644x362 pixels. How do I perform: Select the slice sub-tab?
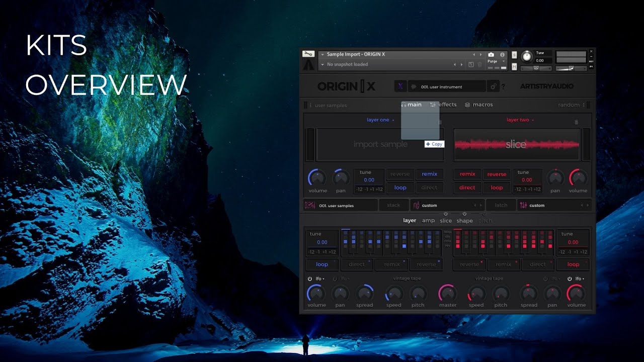pyautogui.click(x=446, y=221)
